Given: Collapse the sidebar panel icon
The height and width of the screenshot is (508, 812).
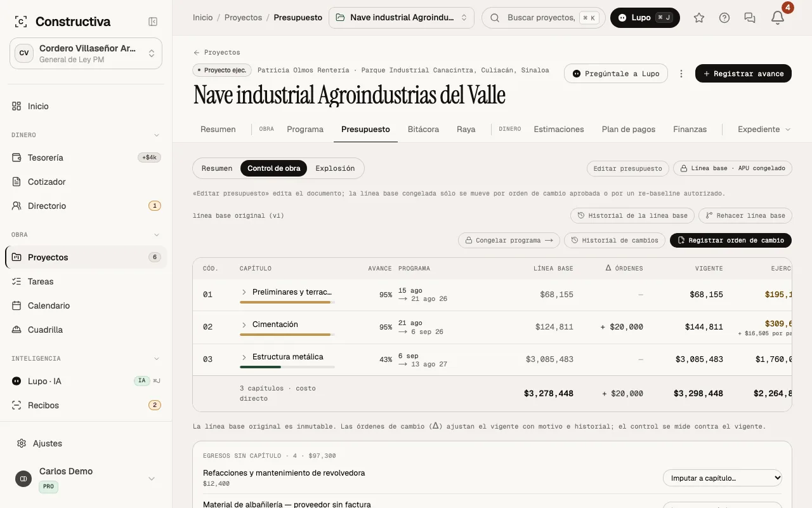Looking at the screenshot, I should coord(153,22).
